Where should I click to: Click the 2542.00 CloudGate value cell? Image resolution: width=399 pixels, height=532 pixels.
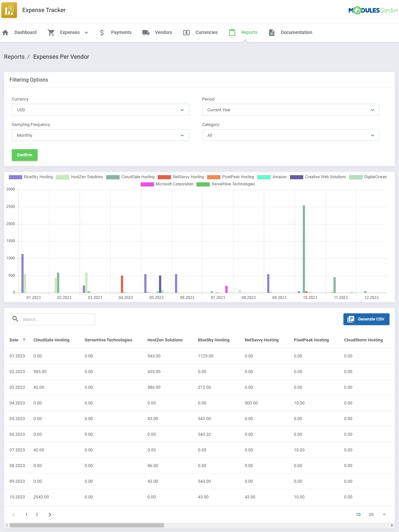tap(41, 497)
